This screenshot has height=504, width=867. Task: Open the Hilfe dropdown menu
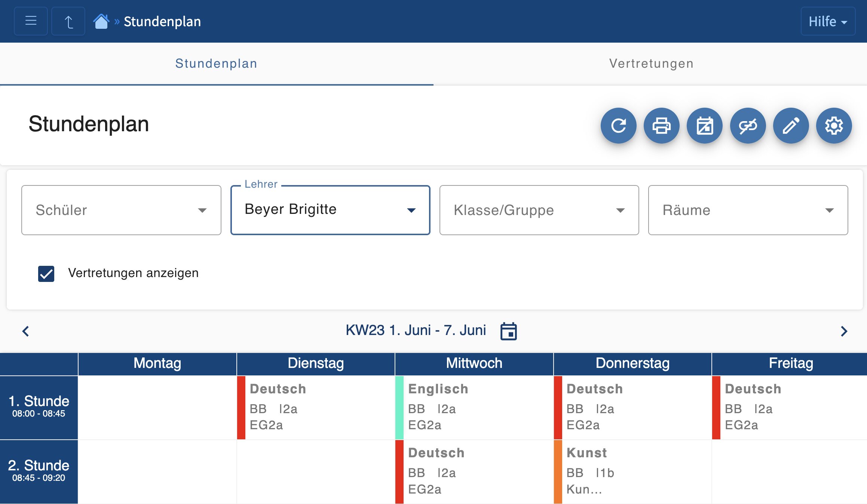828,21
